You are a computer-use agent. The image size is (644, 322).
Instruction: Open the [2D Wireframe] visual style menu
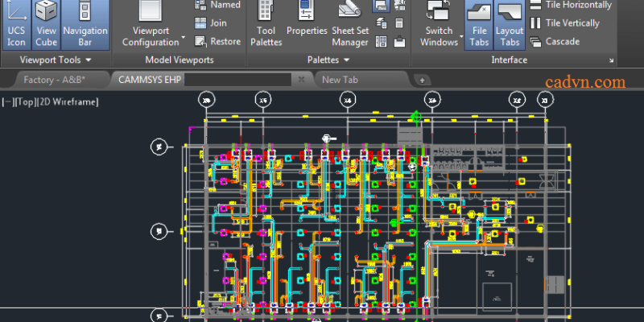(x=68, y=102)
